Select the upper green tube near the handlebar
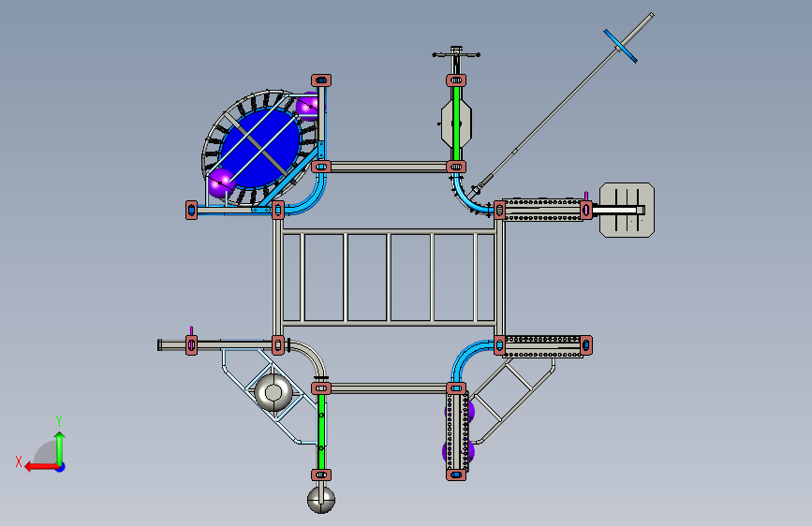Screen dimensions: 812x526 click(456, 124)
